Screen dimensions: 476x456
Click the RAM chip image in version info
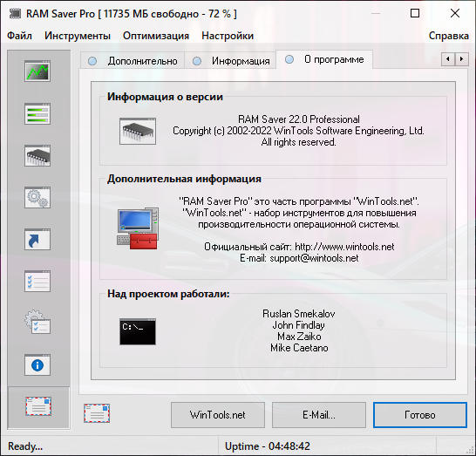click(x=138, y=131)
